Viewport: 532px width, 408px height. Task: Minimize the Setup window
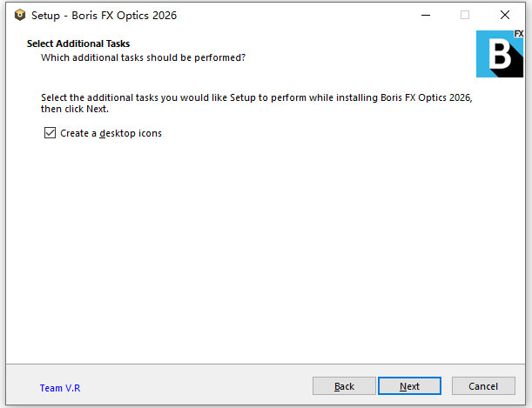click(425, 15)
